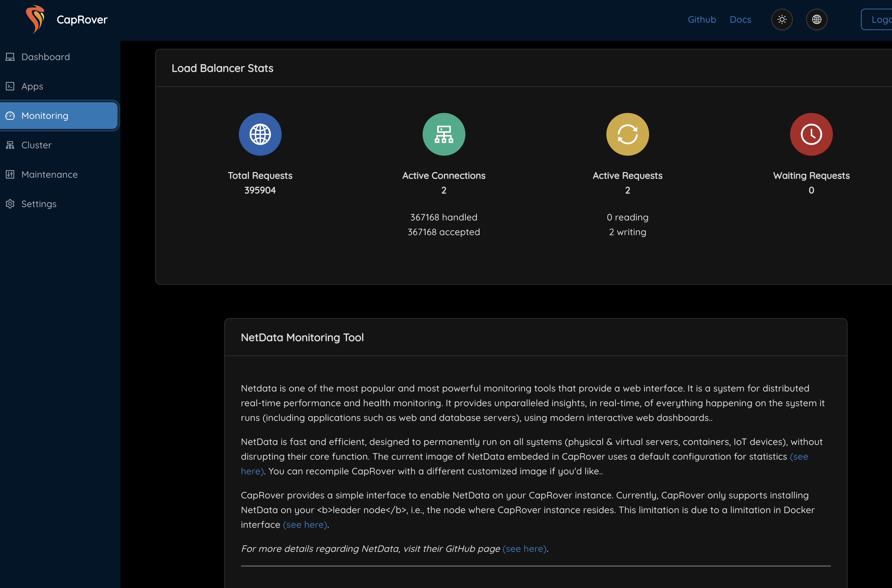
Task: Click the blue Total Requests globe icon
Action: 260,134
